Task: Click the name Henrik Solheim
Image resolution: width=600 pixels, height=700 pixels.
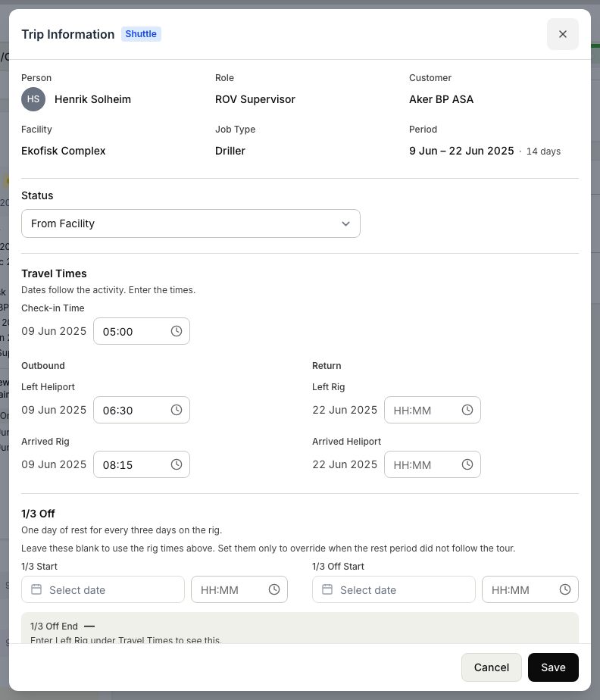Action: coord(93,99)
